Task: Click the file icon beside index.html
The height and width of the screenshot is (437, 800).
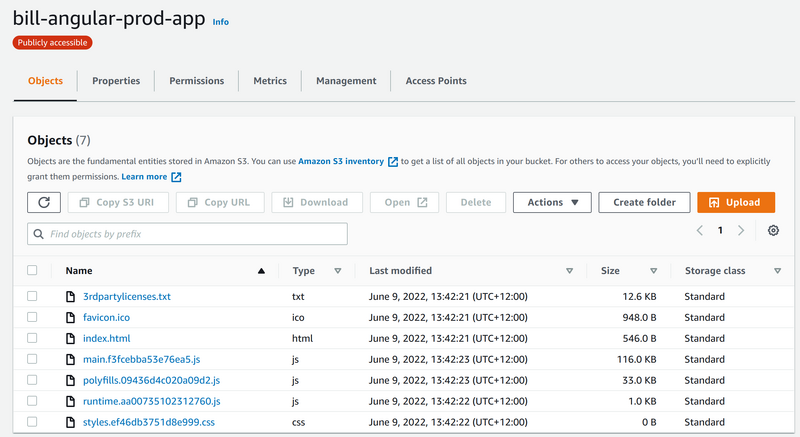Action: pos(70,339)
